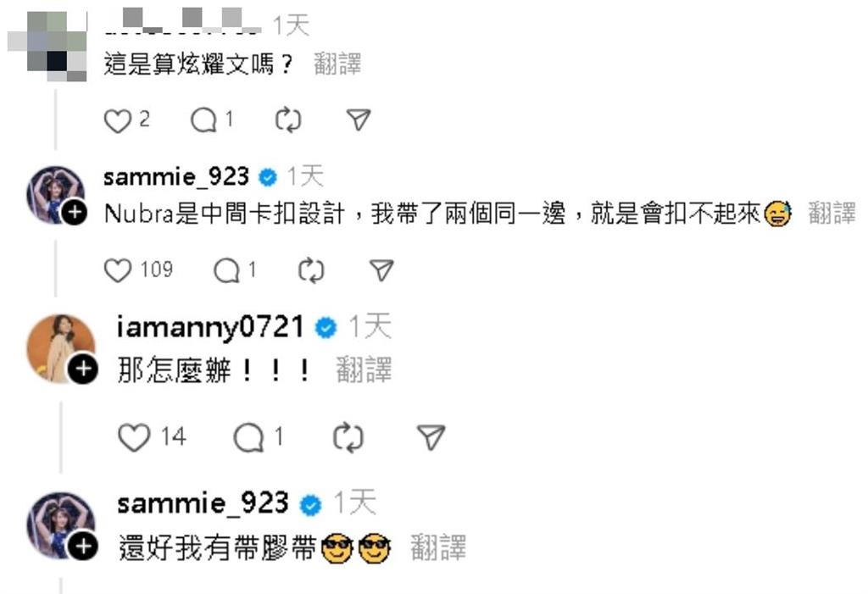Follow sammie_923 via plus badge on 膠帶 comment
The image size is (868, 594).
[83, 547]
